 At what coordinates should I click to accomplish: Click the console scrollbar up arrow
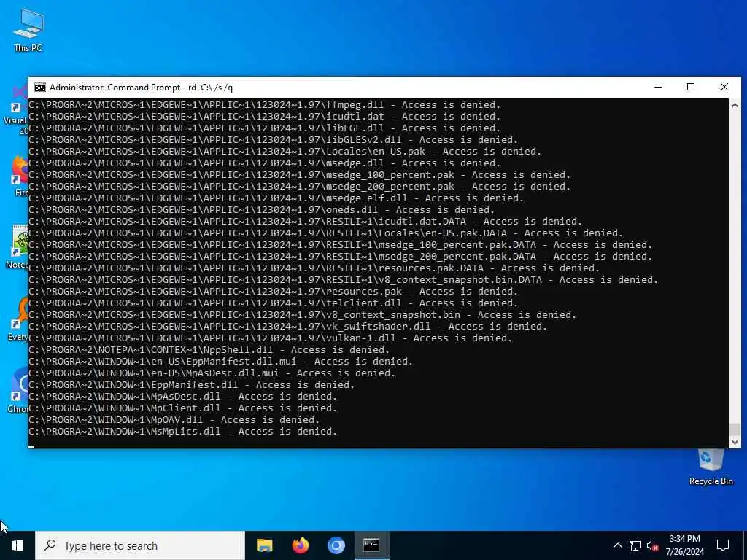tap(735, 105)
